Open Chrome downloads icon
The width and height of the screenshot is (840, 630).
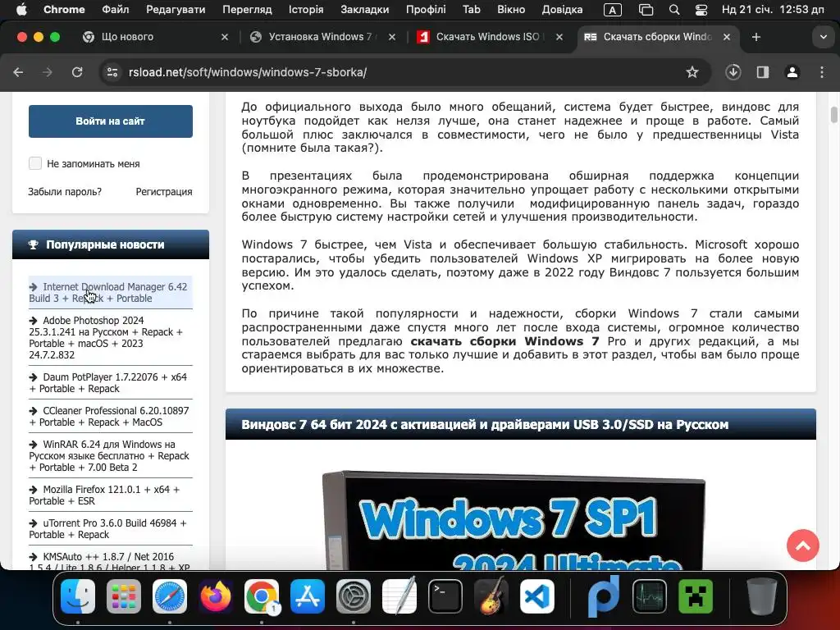(x=733, y=72)
